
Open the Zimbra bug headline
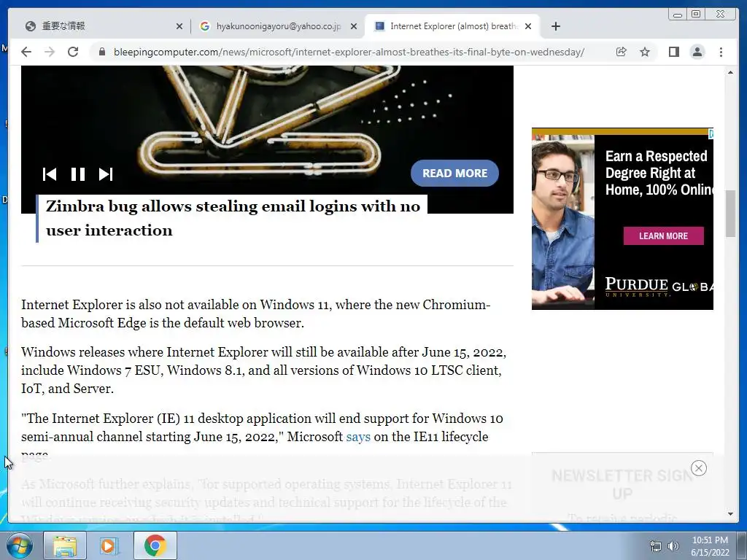pyautogui.click(x=233, y=218)
